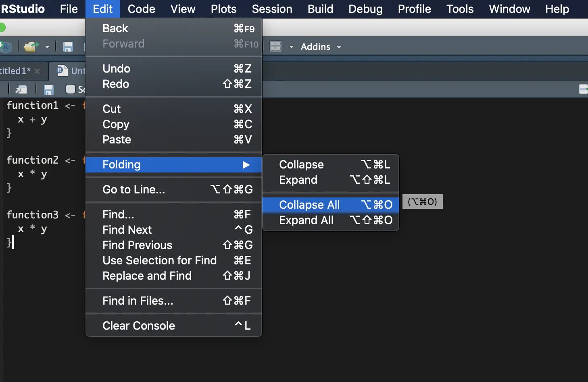This screenshot has height=382, width=588.
Task: Click the show in new window icon
Action: [x=21, y=89]
